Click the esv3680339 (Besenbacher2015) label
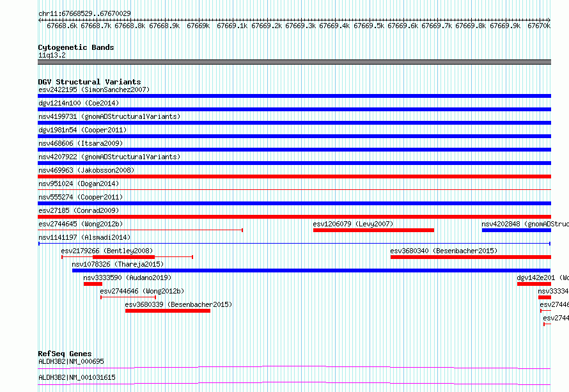 (178, 304)
